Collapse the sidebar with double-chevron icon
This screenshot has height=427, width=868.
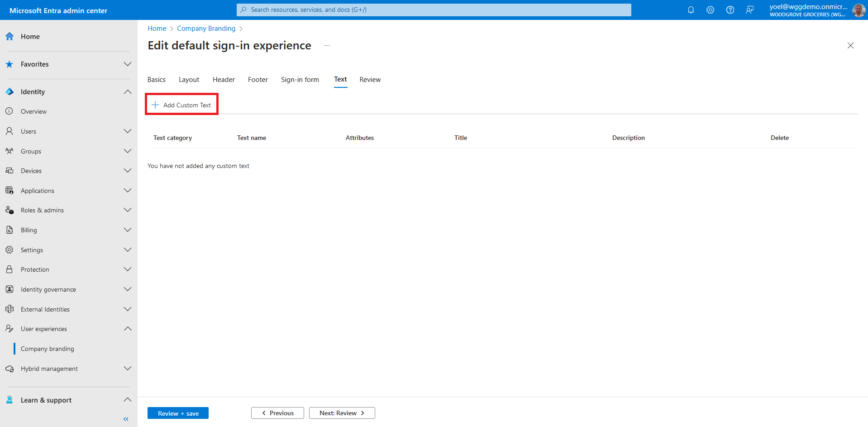(x=126, y=419)
